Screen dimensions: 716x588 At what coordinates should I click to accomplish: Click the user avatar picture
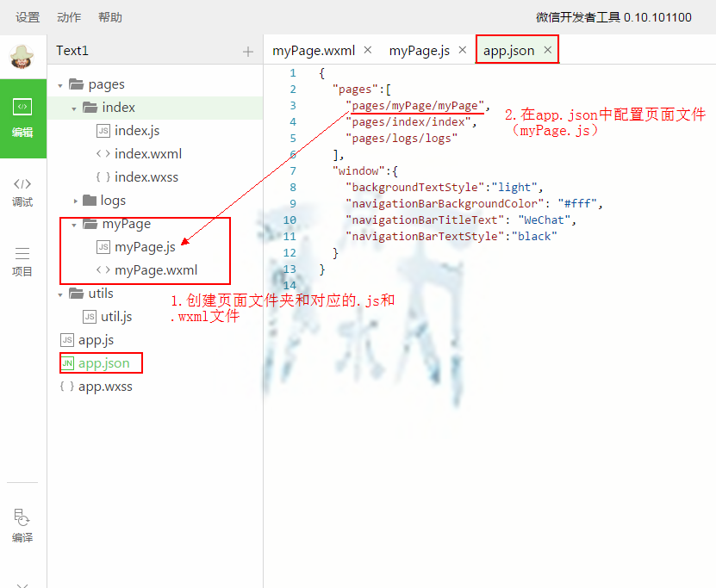point(22,57)
